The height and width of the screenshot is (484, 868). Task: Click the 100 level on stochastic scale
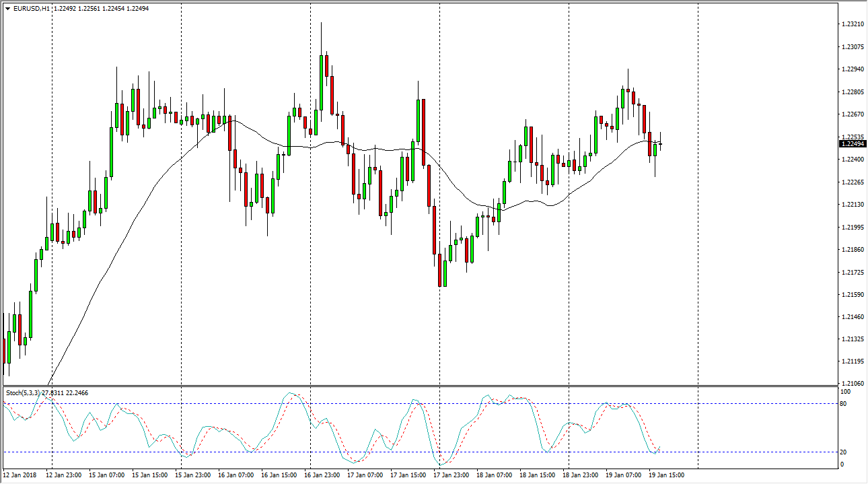coord(846,391)
